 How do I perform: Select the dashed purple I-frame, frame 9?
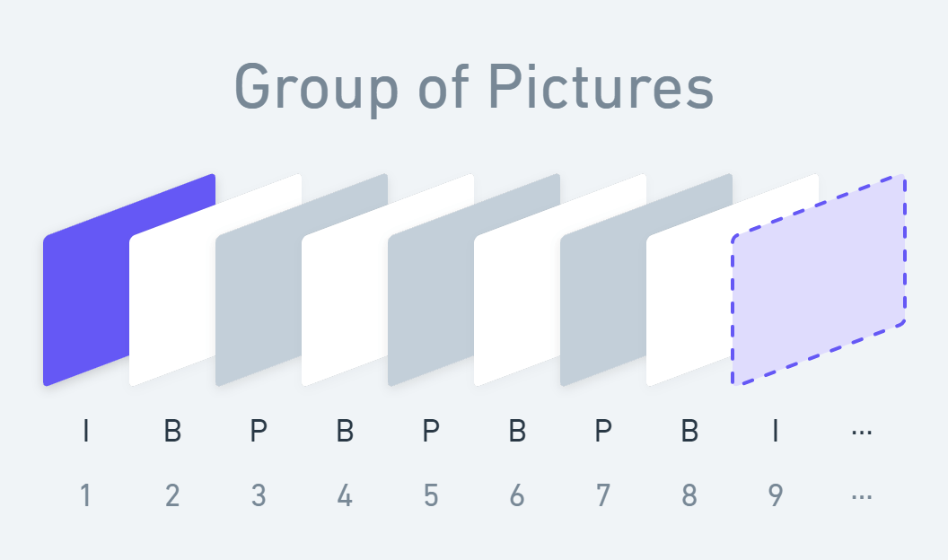(819, 280)
